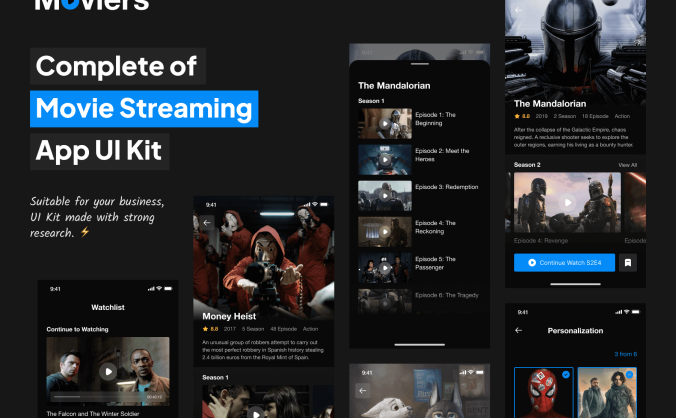Click the bookmark icon beside Continue Watch
The image size is (676, 418).
(628, 262)
